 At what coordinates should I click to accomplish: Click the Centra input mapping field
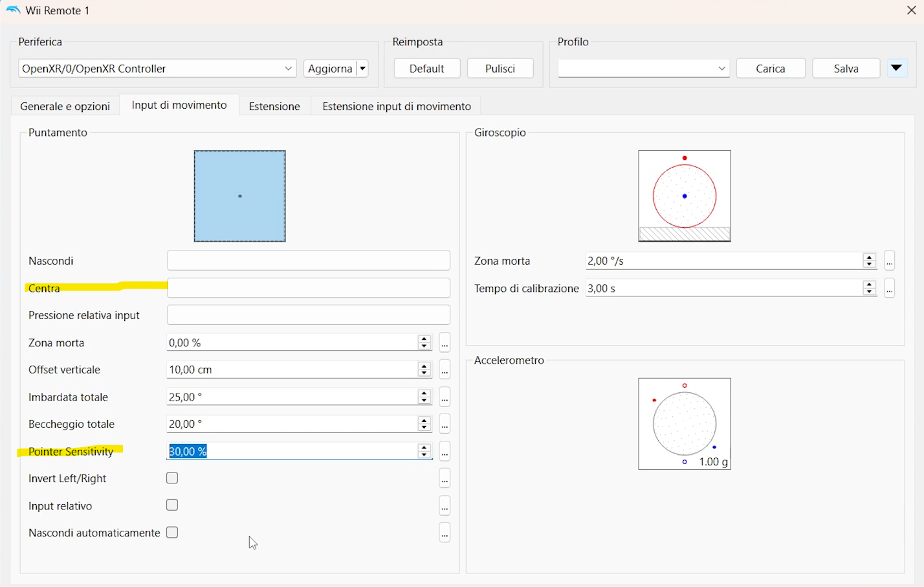pyautogui.click(x=308, y=288)
